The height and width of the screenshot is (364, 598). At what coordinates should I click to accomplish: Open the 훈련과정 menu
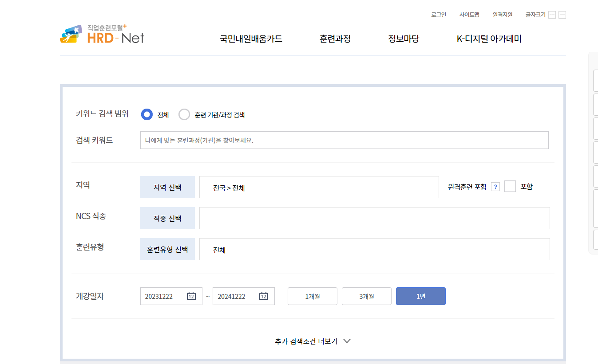[335, 39]
